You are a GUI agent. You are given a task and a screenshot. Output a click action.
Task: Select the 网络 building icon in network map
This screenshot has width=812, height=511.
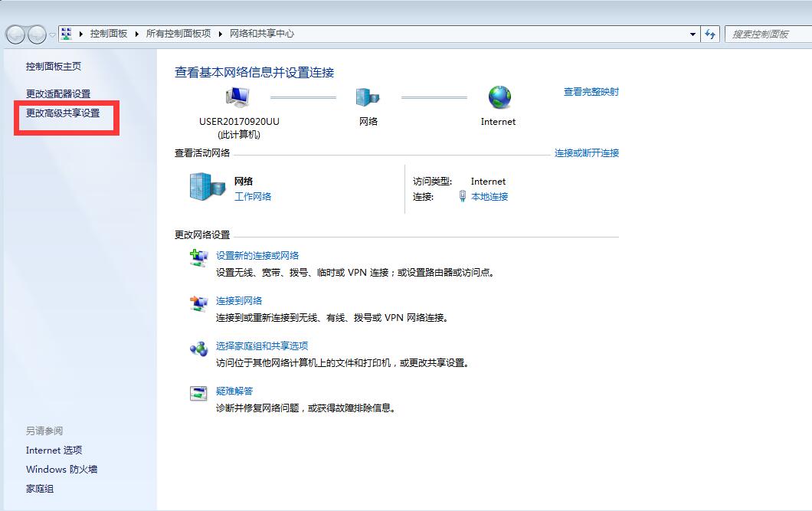[368, 97]
